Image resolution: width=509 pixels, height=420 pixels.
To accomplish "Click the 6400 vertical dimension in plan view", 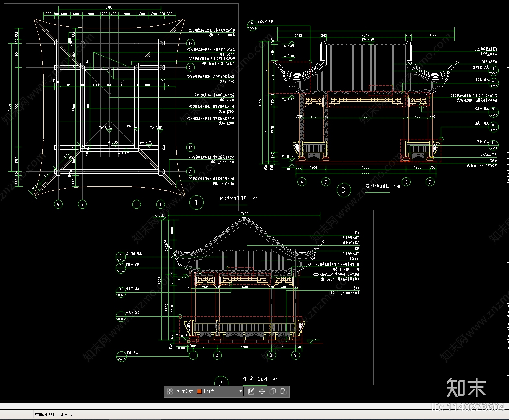I will (x=11, y=108).
